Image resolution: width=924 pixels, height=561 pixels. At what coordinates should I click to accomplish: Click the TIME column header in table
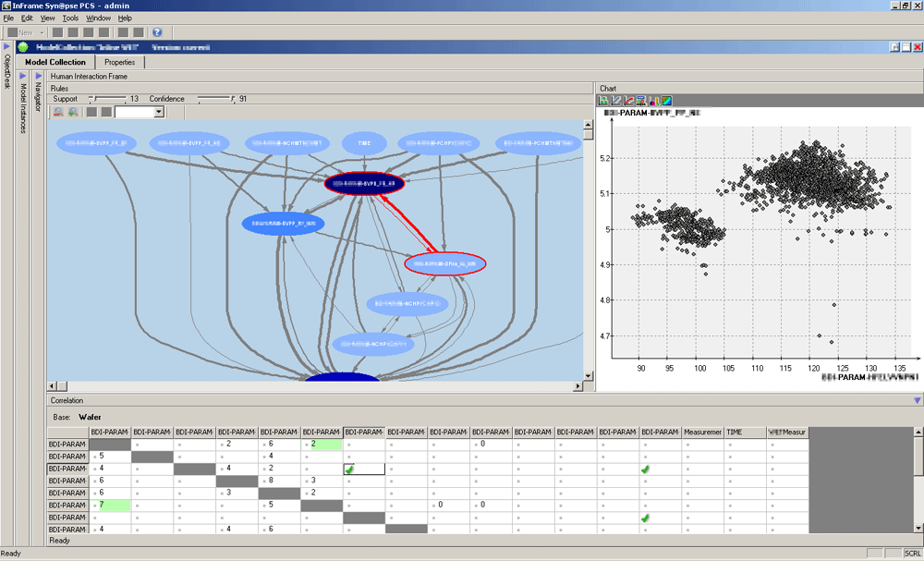point(744,432)
